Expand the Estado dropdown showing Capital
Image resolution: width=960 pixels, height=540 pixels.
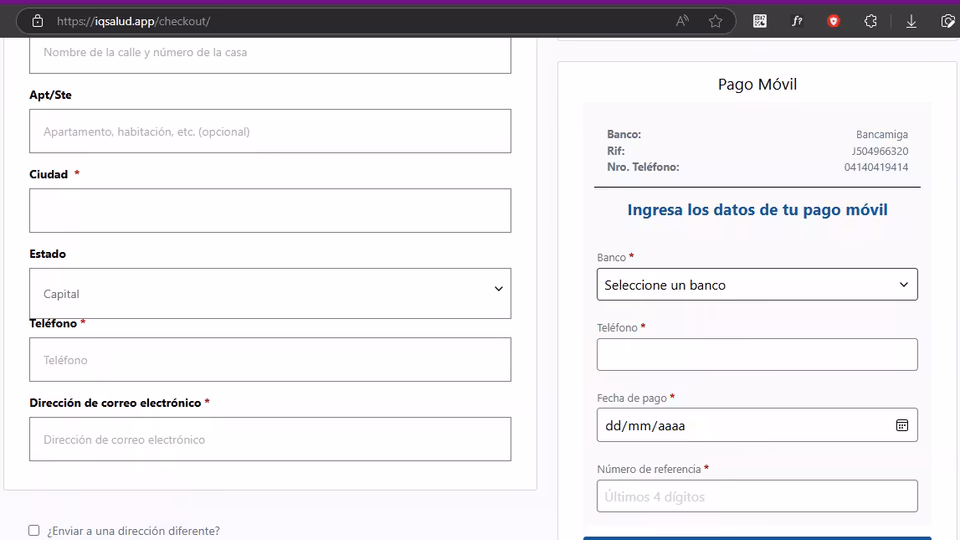270,293
